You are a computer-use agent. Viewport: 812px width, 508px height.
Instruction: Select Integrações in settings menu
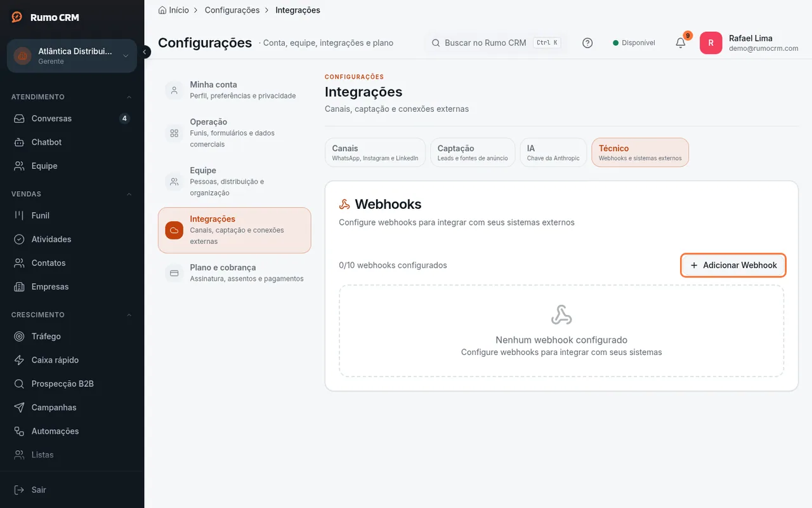(235, 231)
